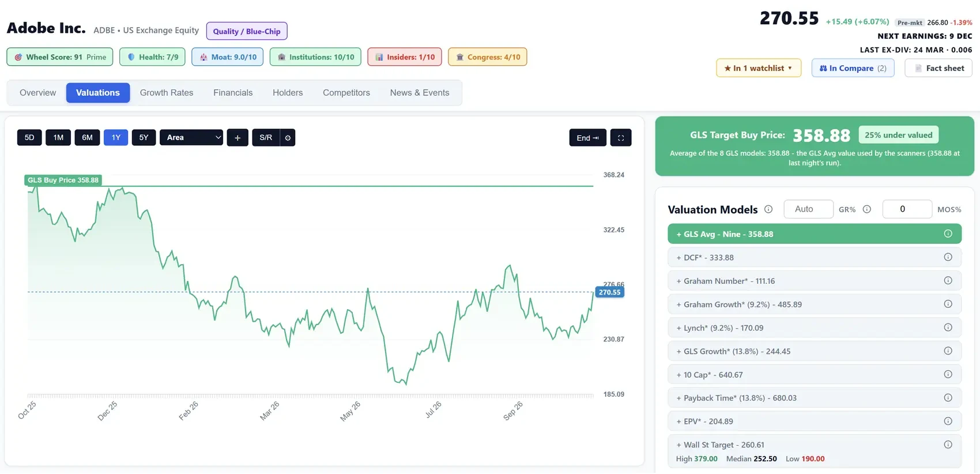Click the Fact sheet button
The height and width of the screenshot is (474, 980).
click(938, 68)
